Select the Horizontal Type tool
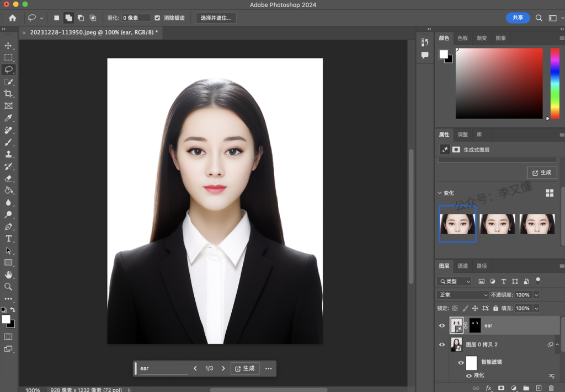 (x=8, y=238)
